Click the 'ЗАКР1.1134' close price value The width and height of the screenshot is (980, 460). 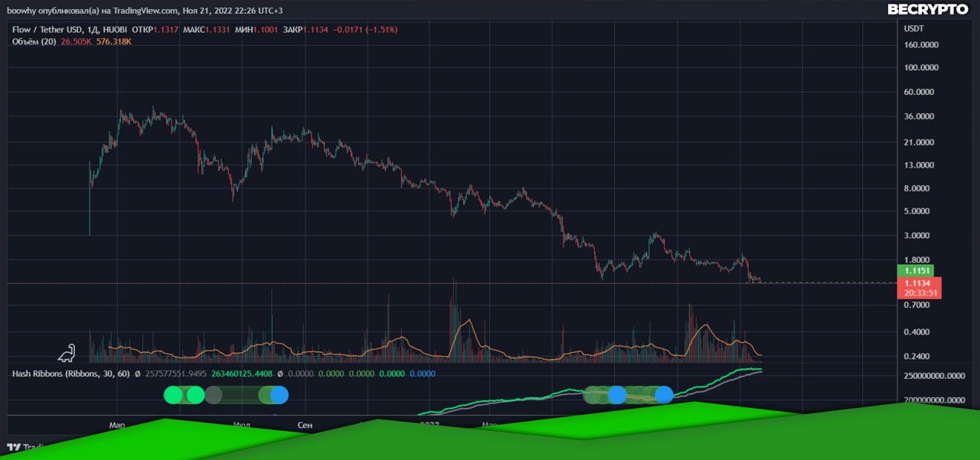(304, 29)
